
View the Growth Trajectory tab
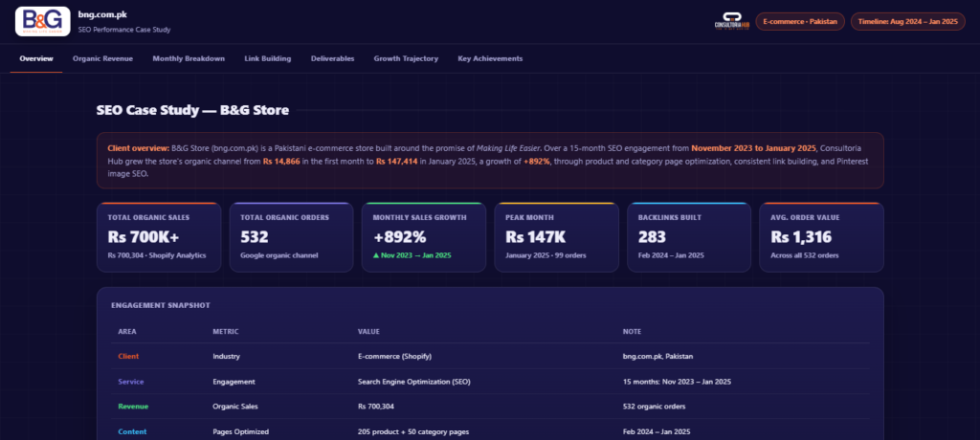406,58
